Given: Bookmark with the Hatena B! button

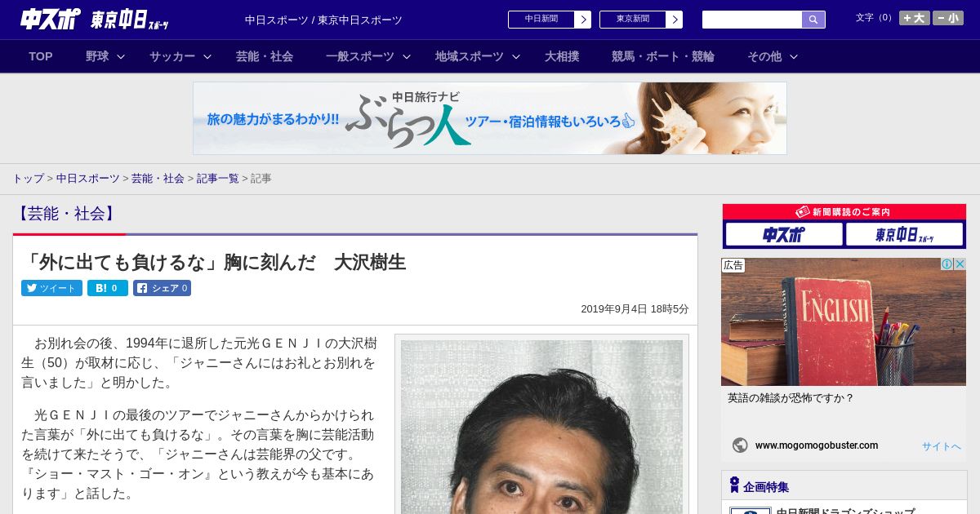Looking at the screenshot, I should [x=108, y=288].
